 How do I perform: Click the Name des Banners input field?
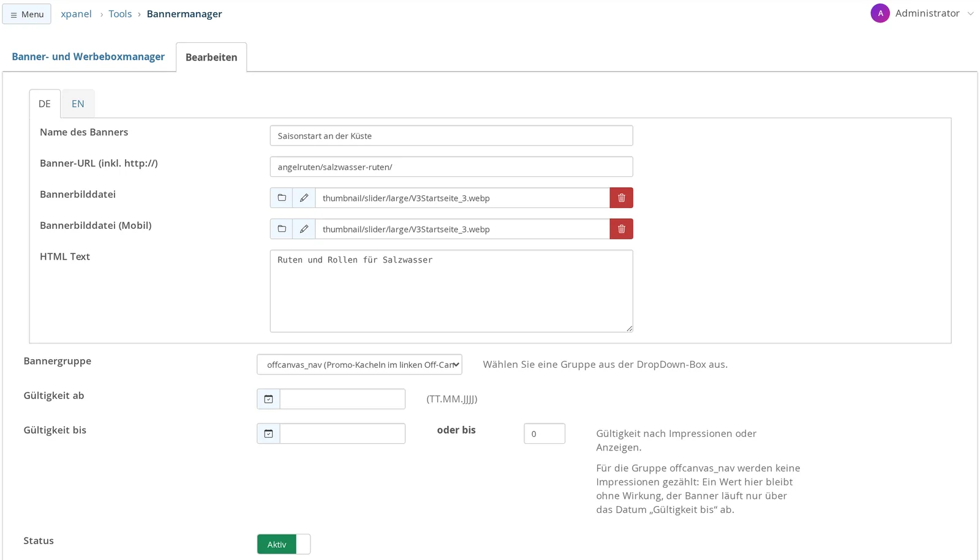[x=451, y=136]
